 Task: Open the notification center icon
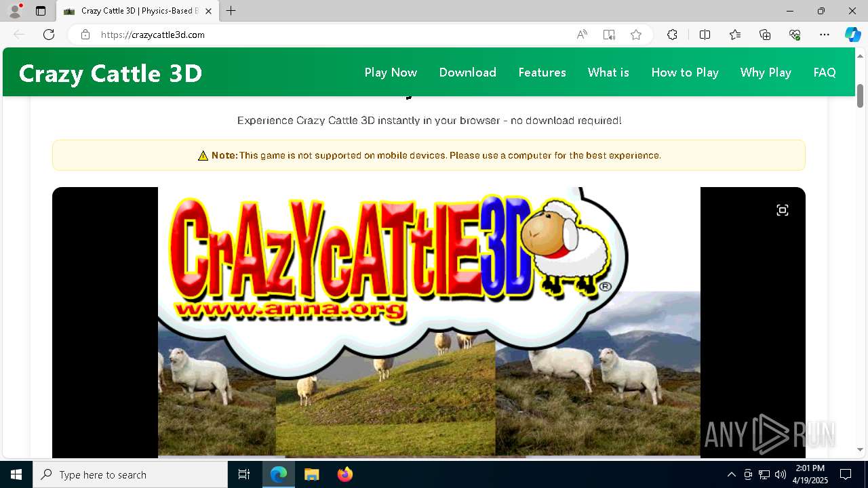coord(846,474)
